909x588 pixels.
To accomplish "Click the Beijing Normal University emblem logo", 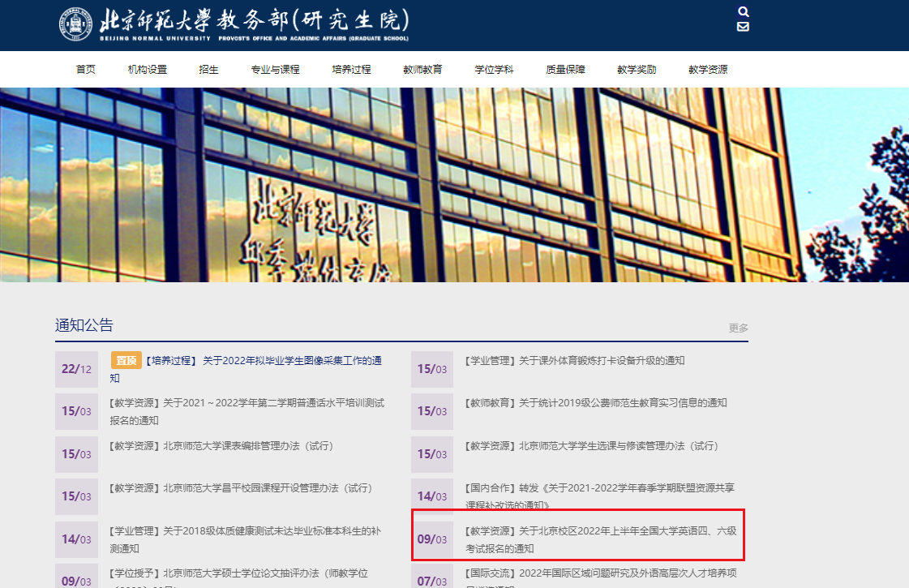I will pos(76,24).
